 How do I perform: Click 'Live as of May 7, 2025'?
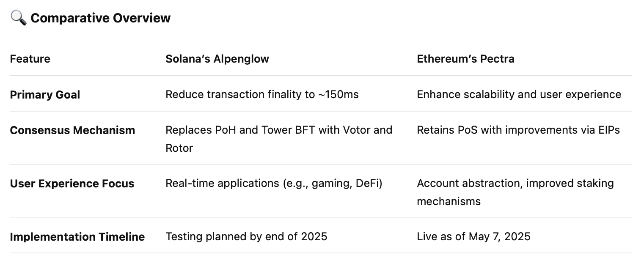(x=473, y=236)
